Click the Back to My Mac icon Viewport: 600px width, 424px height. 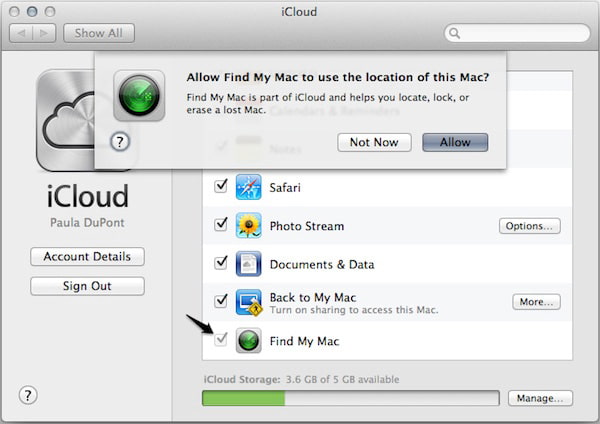click(x=248, y=302)
